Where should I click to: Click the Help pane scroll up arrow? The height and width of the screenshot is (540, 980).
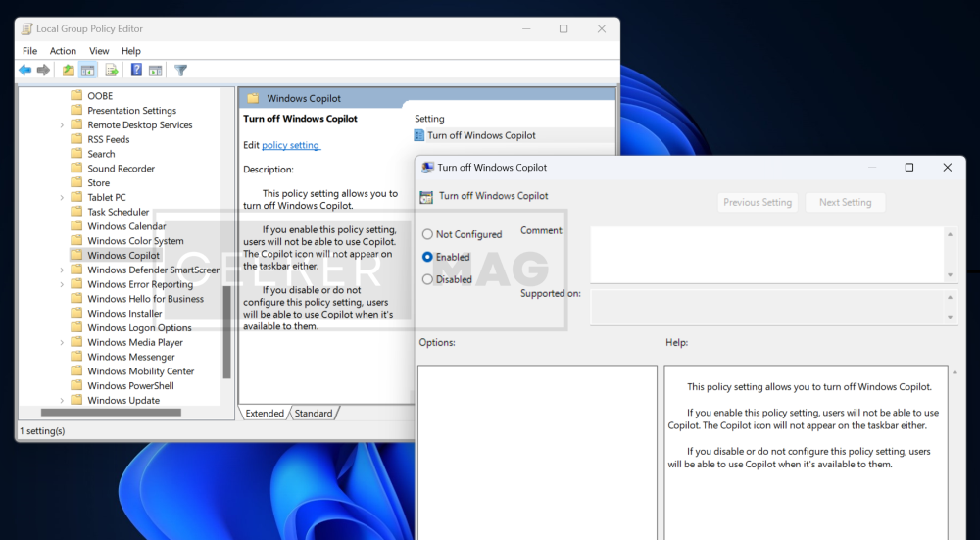955,372
